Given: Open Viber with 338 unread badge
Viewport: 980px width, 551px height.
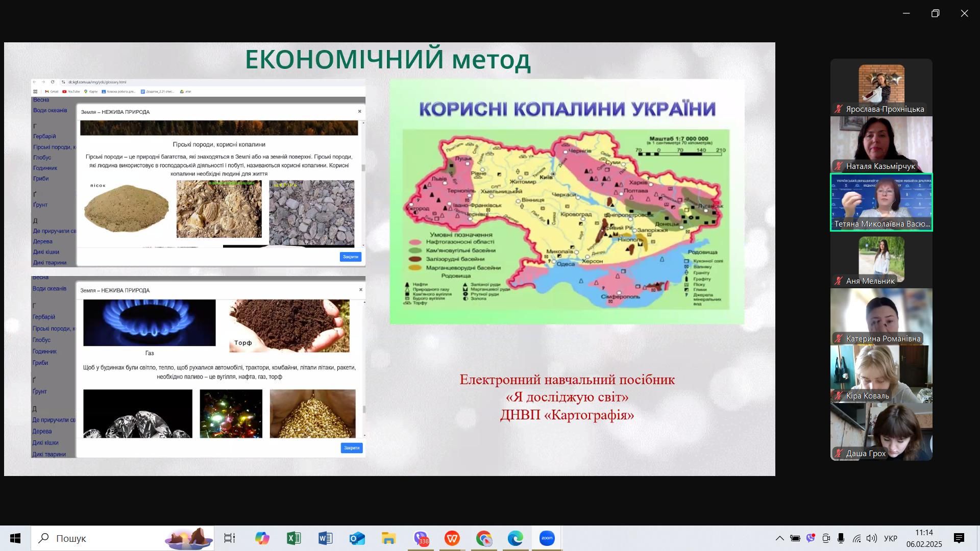Looking at the screenshot, I should click(421, 538).
